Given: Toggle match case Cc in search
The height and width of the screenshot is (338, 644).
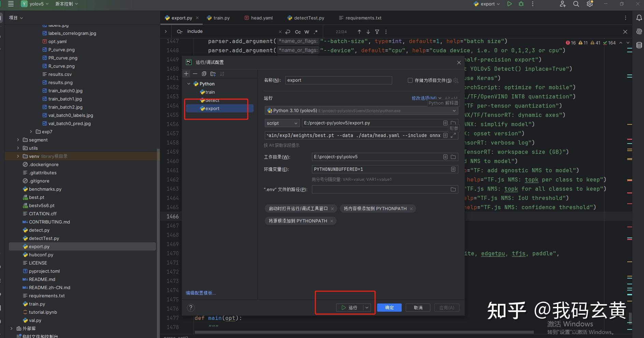Looking at the screenshot, I should click(x=298, y=32).
